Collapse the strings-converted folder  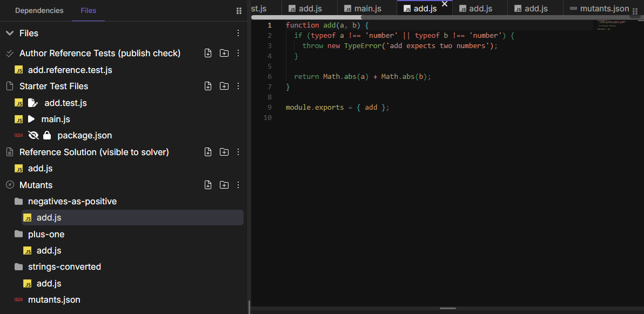(x=18, y=267)
